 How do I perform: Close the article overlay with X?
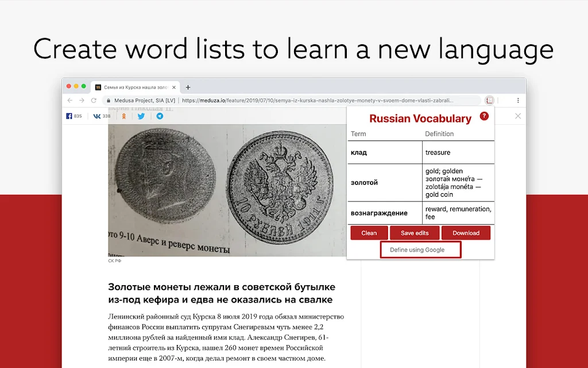click(518, 116)
